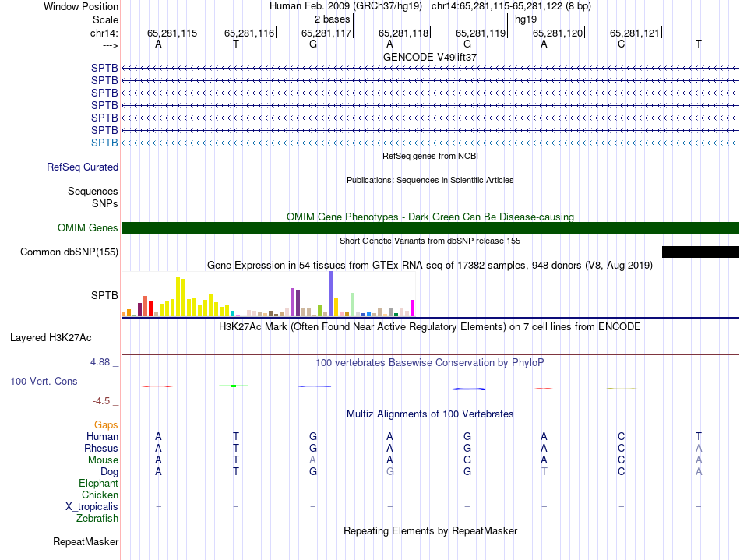
Task: Click the black SPTB label of GTEx track
Action: point(104,295)
